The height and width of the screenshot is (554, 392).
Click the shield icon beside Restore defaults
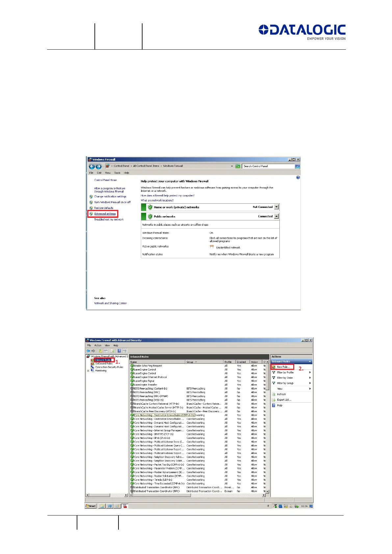(91, 208)
